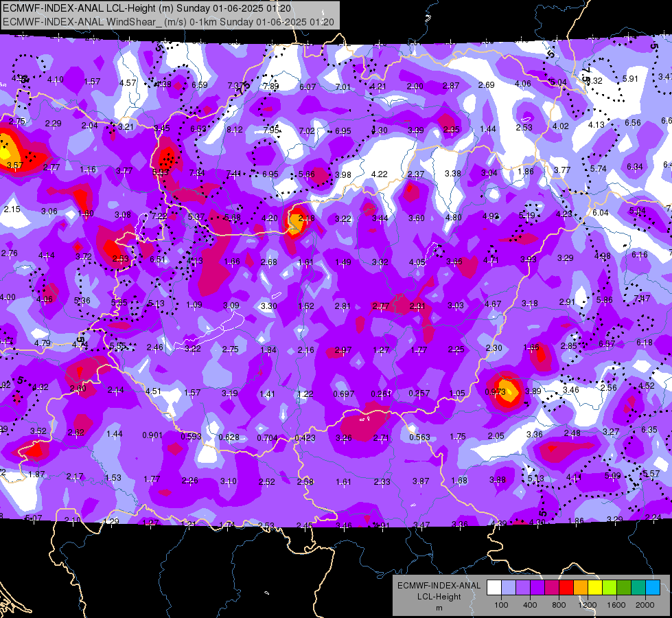Screen dimensions: 672x618
Task: Pick the red swatch in the color legend
Action: tap(566, 587)
